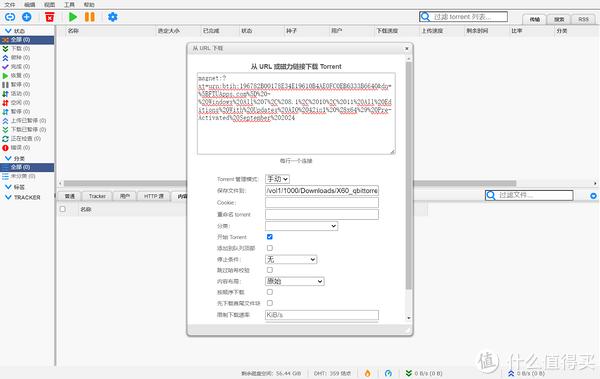
Task: Click the flame connection status icon in status bar
Action: click(367, 373)
